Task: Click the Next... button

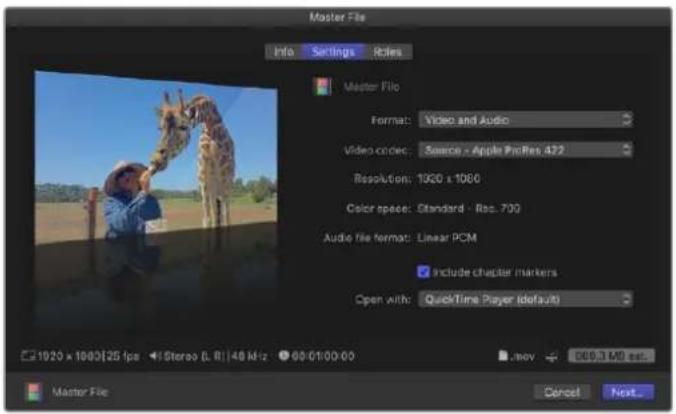Action: coord(628,392)
